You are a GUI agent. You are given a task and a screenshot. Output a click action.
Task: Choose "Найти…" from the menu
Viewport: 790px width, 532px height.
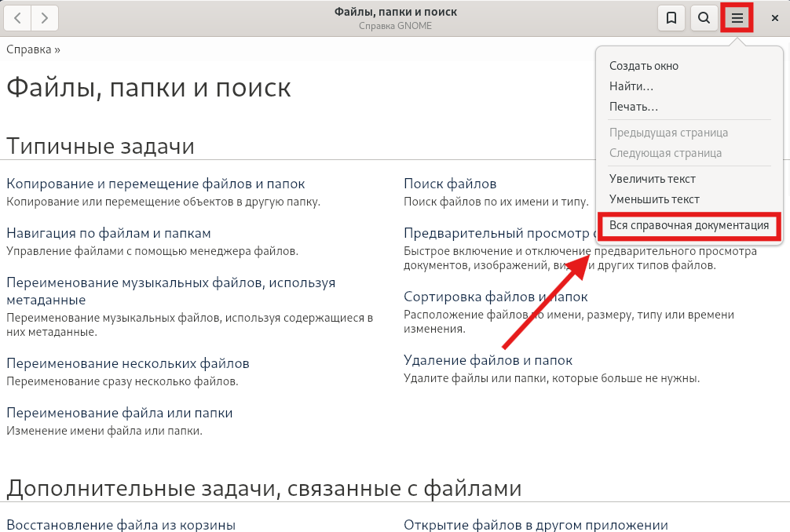click(631, 86)
